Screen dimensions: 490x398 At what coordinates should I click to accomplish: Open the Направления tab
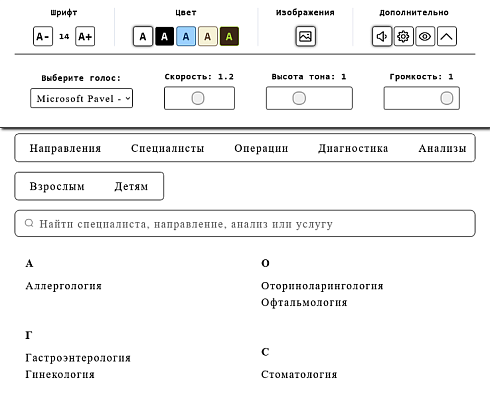point(65,148)
